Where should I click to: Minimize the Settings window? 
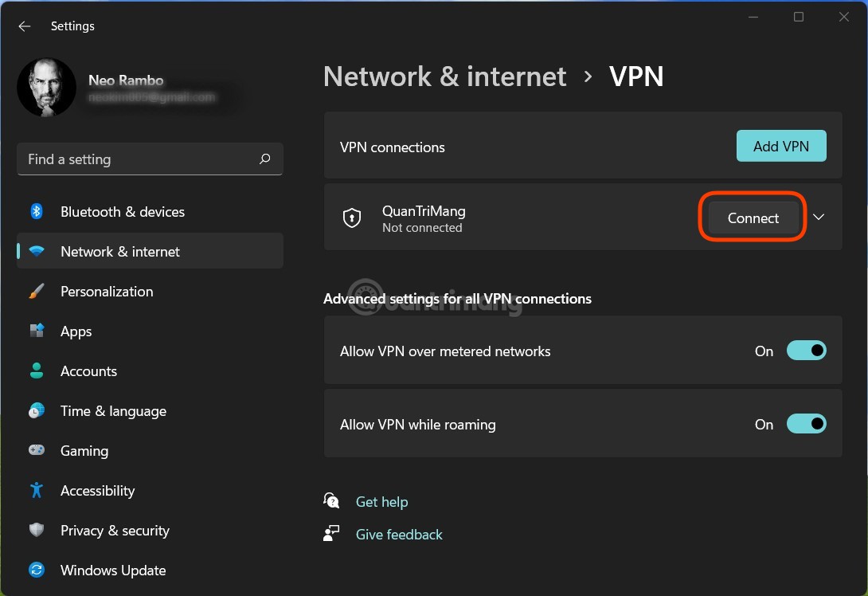753,17
